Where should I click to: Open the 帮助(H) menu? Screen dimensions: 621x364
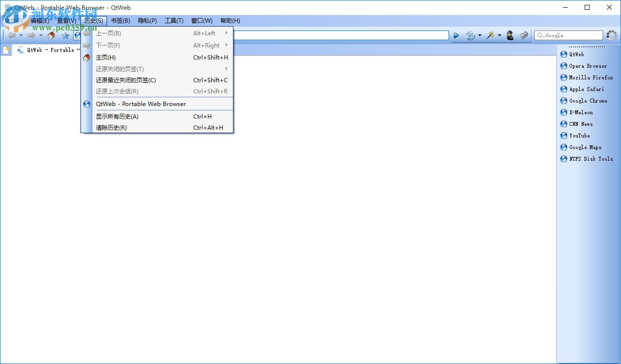pos(230,21)
